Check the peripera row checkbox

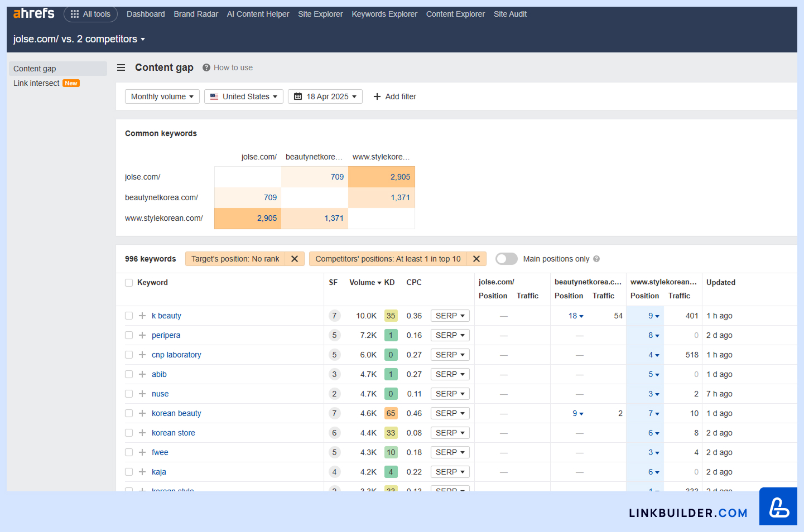[x=129, y=335]
